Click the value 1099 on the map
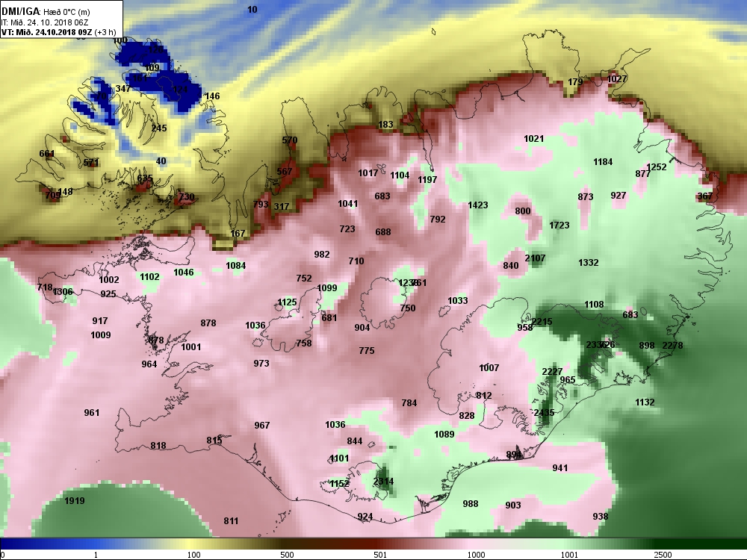 coord(327,287)
